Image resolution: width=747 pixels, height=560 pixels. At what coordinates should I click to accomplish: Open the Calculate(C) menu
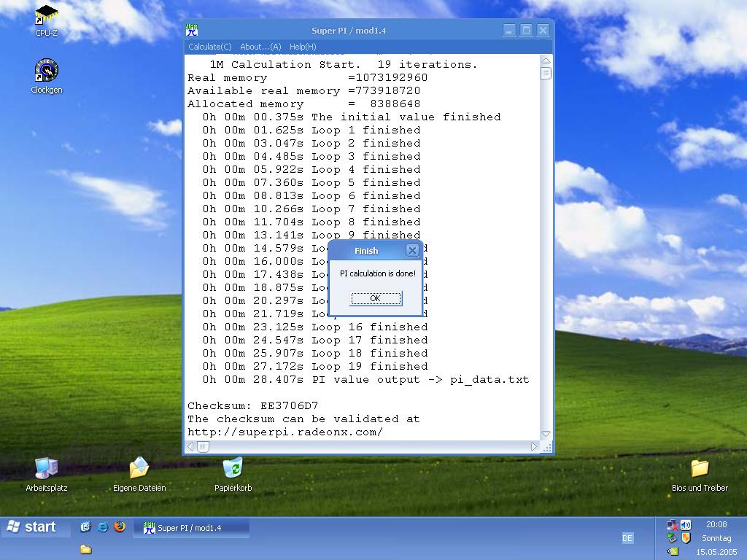[209, 47]
